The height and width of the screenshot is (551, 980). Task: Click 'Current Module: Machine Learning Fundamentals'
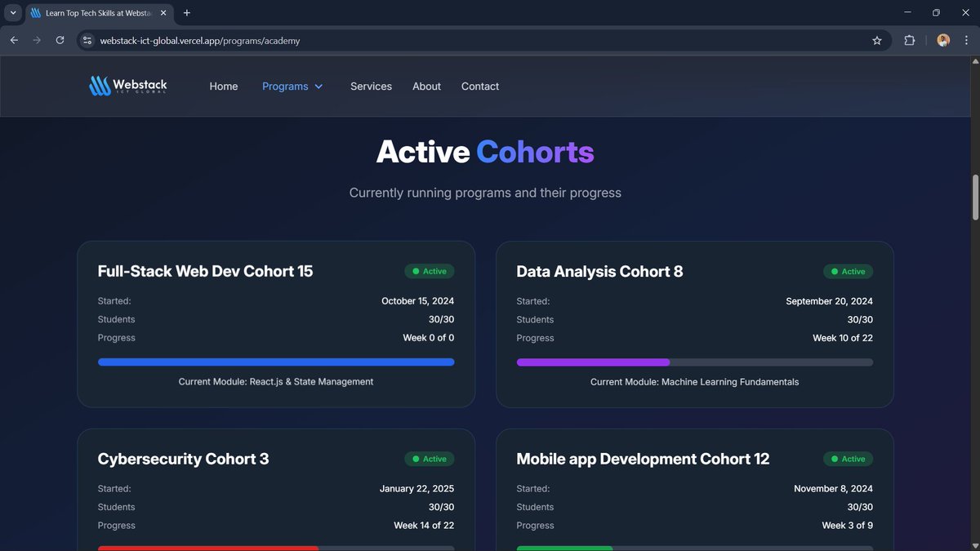(695, 382)
